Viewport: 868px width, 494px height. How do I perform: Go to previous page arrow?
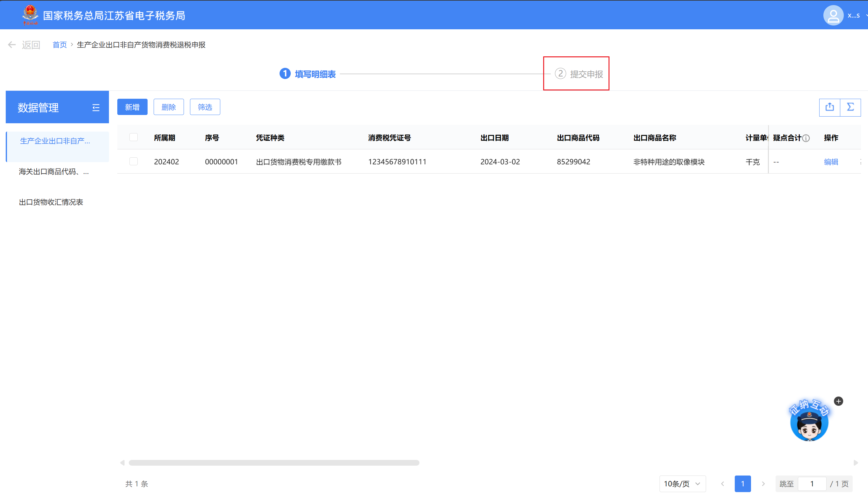click(722, 483)
